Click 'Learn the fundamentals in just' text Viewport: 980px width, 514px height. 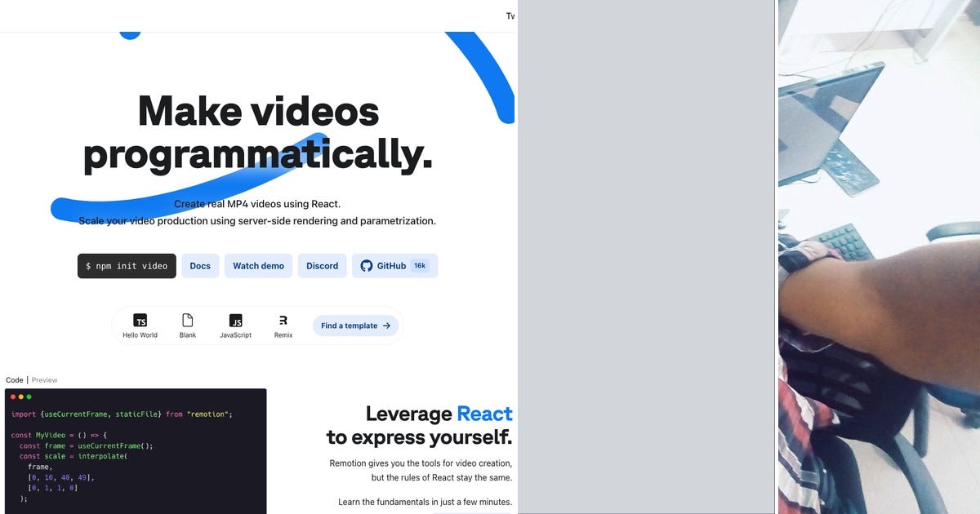[x=425, y=503]
